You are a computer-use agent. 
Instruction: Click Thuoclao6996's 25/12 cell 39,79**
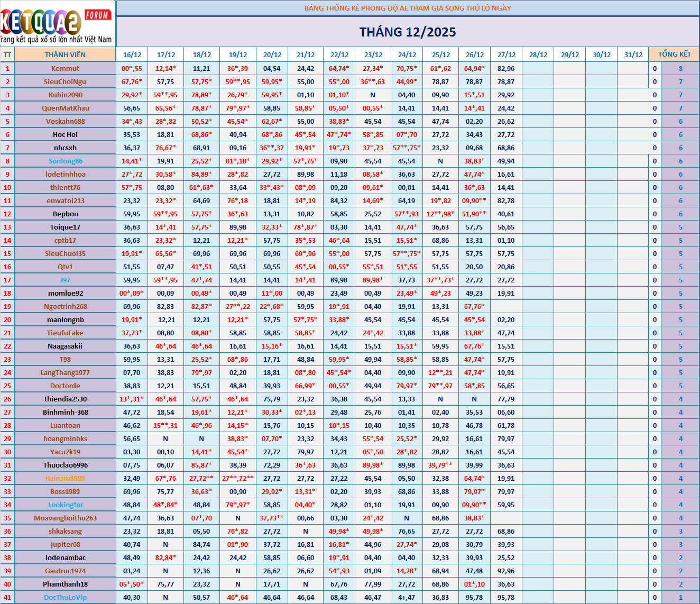441,465
